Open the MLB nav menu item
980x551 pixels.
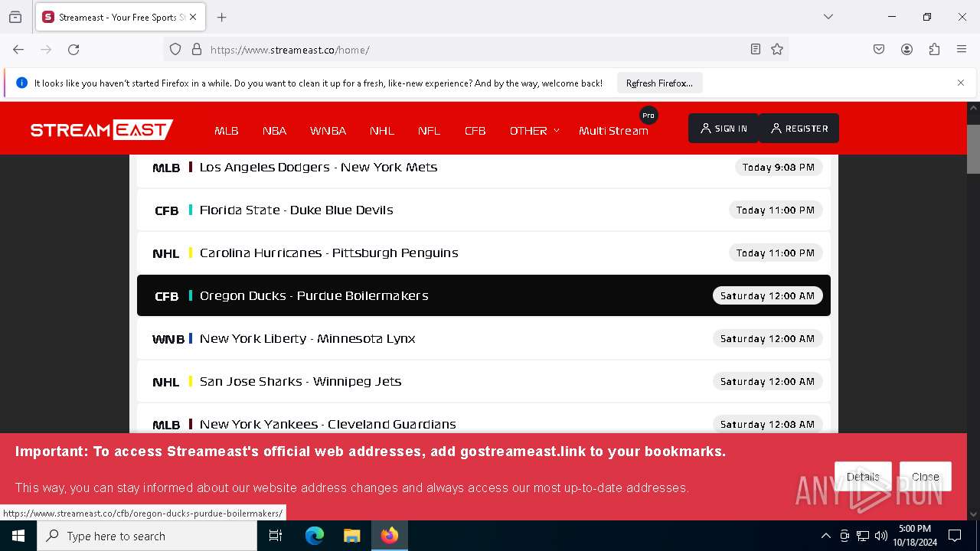tap(227, 131)
